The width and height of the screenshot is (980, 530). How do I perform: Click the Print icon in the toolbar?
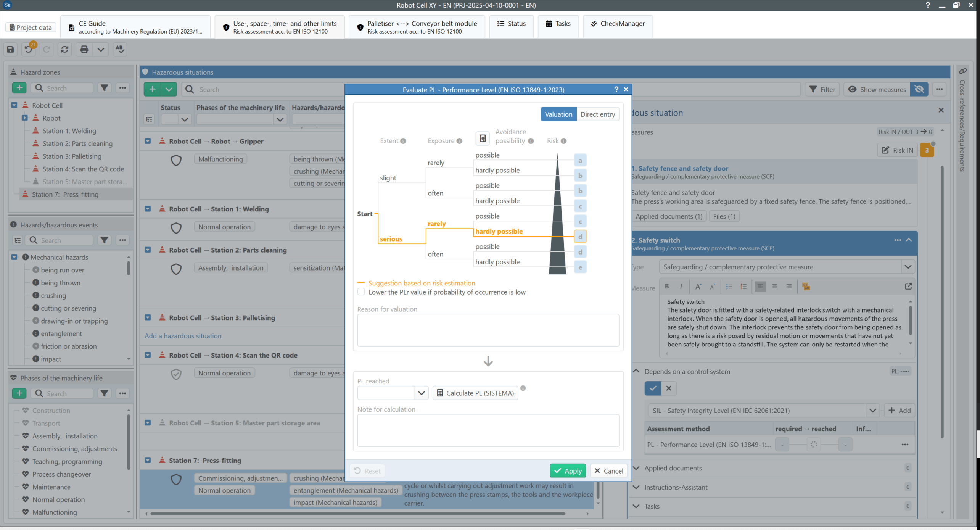(x=84, y=49)
